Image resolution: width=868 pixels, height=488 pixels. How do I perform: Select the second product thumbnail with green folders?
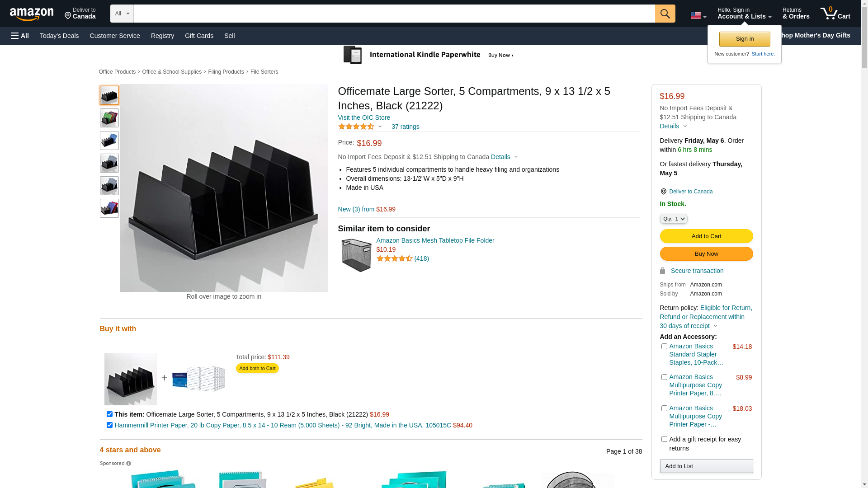click(109, 118)
